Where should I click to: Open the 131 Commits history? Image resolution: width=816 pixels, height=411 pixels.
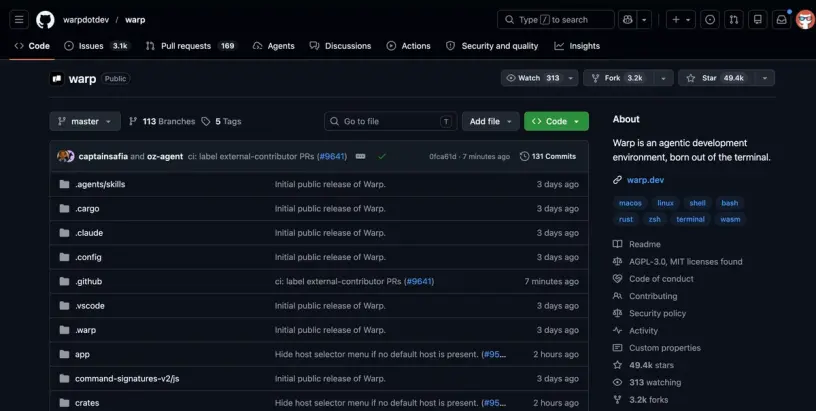tap(548, 157)
